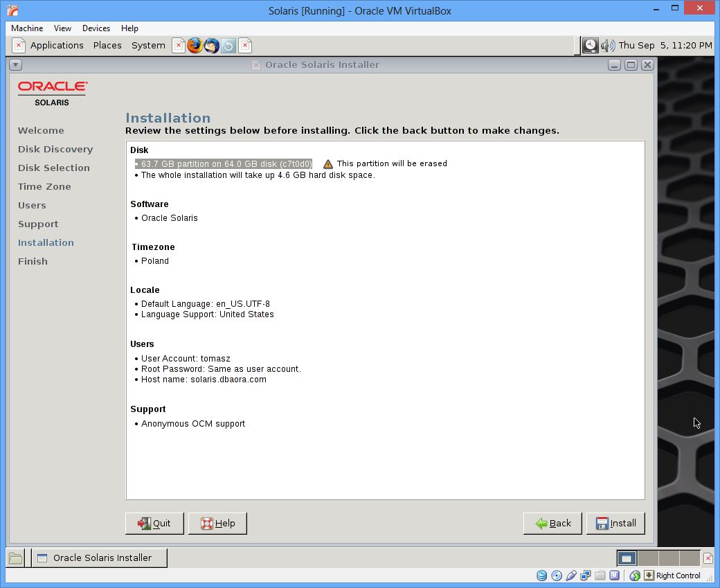Switch to the second workspace in the switcher
The height and width of the screenshot is (588, 720).
click(648, 558)
